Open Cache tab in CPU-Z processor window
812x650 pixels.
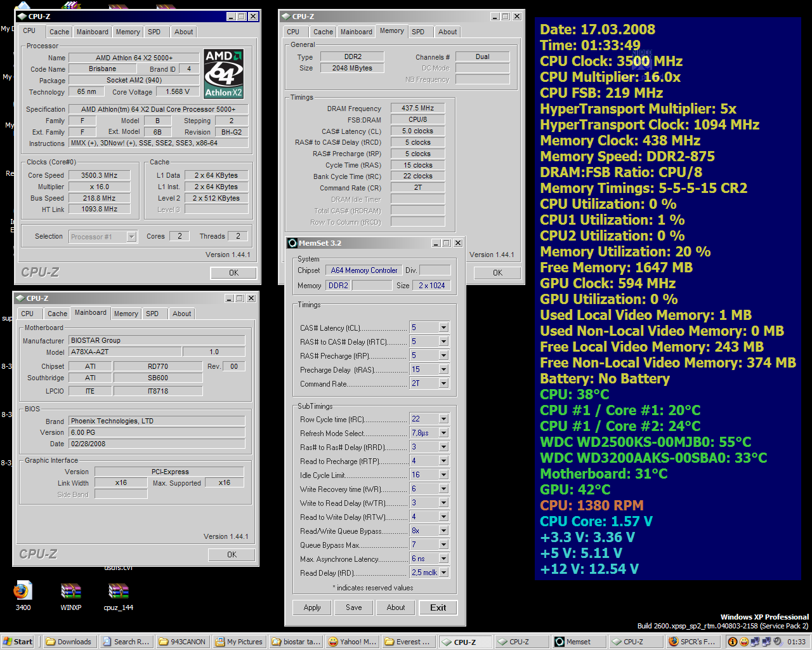click(x=59, y=32)
